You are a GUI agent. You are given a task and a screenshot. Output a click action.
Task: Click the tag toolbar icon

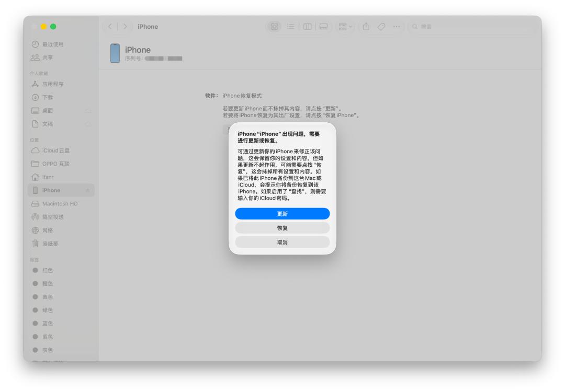[381, 27]
